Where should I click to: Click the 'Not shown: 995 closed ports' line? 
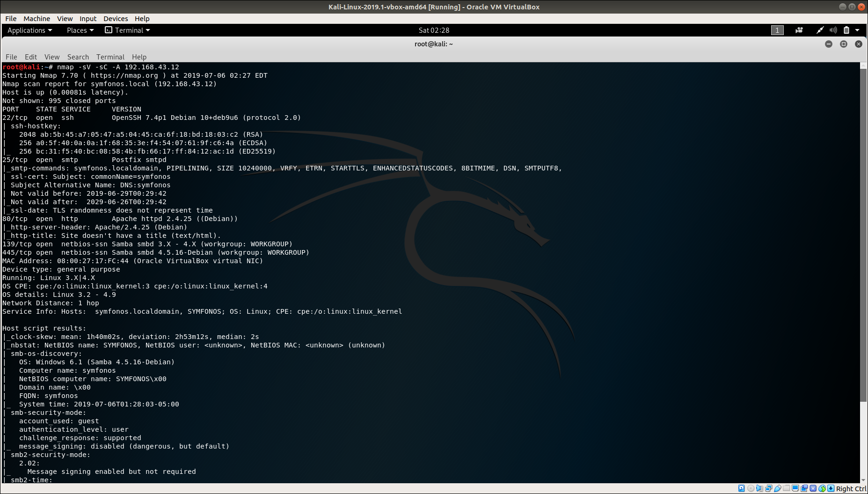click(x=59, y=101)
